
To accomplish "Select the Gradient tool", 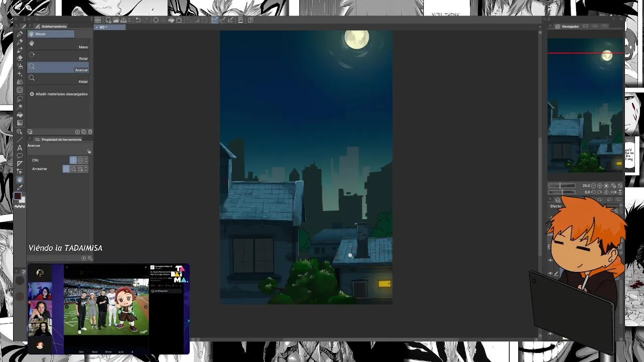I will coord(20,123).
